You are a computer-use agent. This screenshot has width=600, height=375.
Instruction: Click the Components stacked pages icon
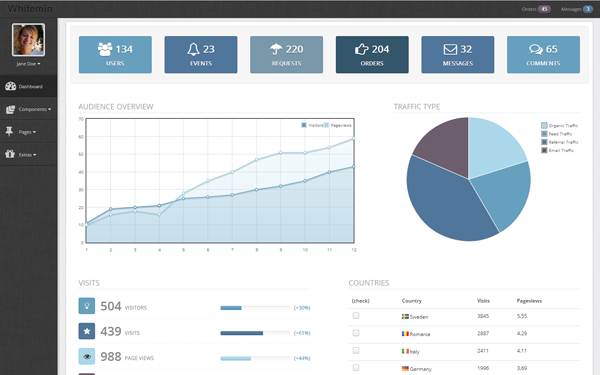pos(10,109)
